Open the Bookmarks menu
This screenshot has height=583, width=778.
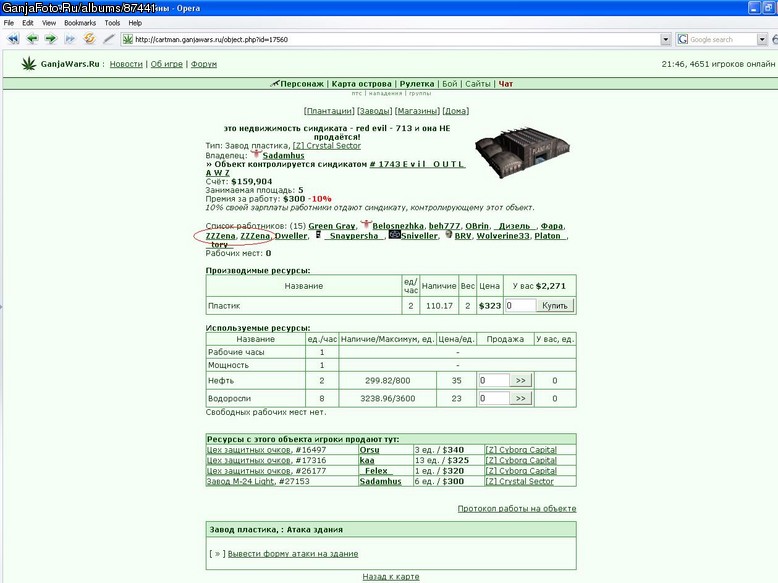80,23
